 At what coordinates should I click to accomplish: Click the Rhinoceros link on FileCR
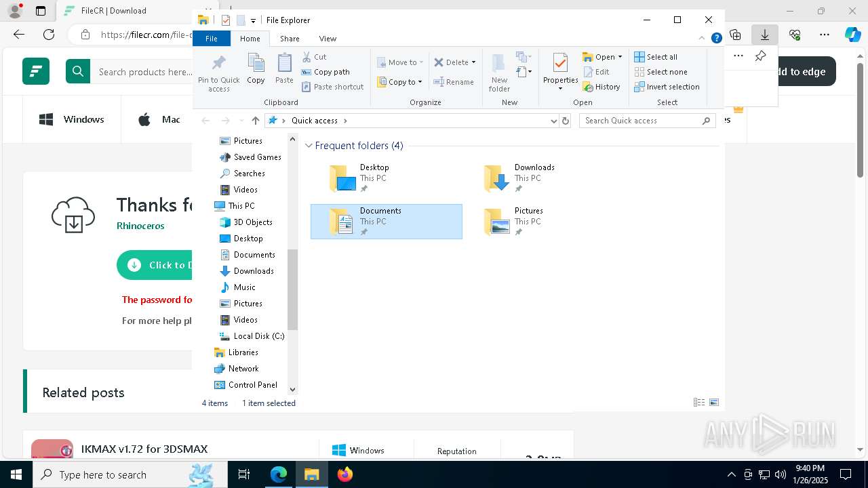pyautogui.click(x=140, y=226)
